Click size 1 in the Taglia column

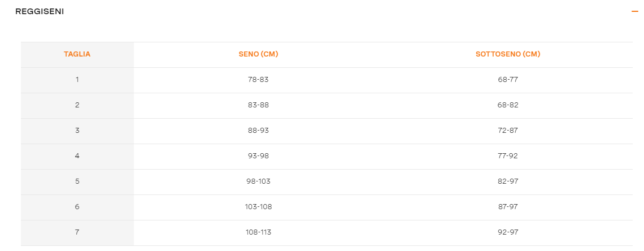[77, 80]
